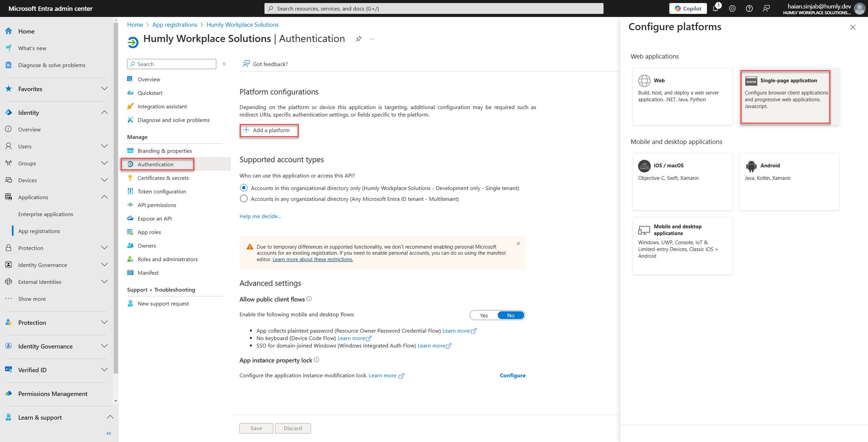Select the Multitenant accounts radio option

243,199
